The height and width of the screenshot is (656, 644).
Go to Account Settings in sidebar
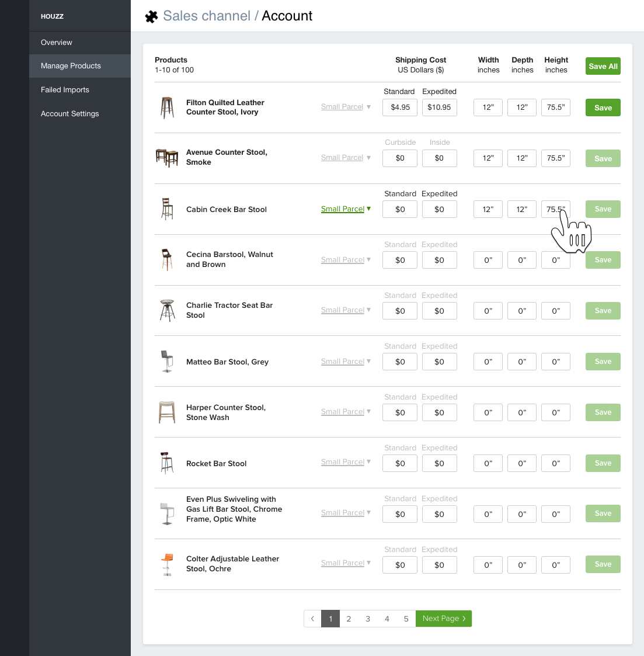(x=70, y=114)
